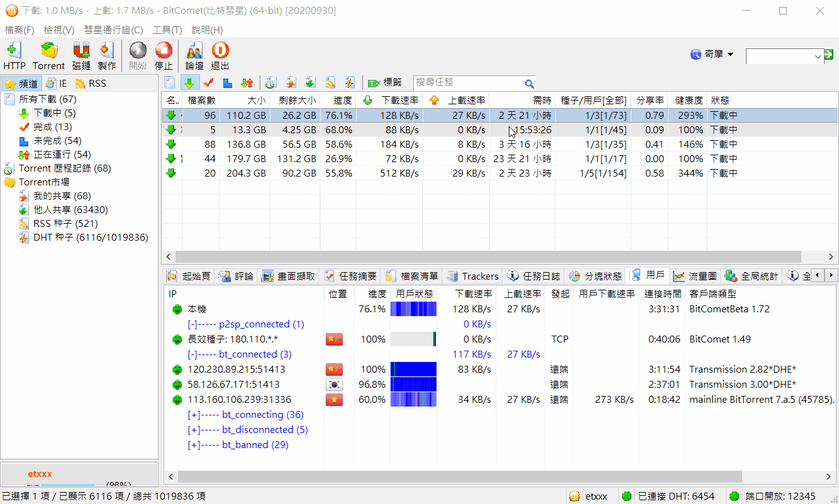Open the 工具(T) menu

(x=167, y=30)
